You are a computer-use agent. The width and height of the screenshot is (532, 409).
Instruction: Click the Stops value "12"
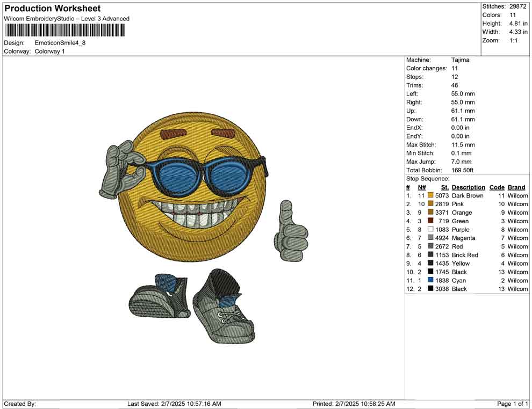click(455, 77)
